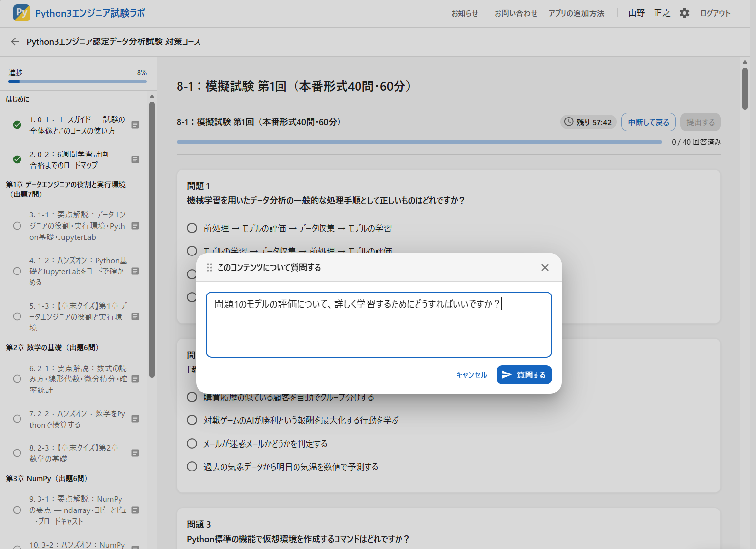This screenshot has width=756, height=549.
Task: Click inside the question text input field
Action: [x=379, y=325]
